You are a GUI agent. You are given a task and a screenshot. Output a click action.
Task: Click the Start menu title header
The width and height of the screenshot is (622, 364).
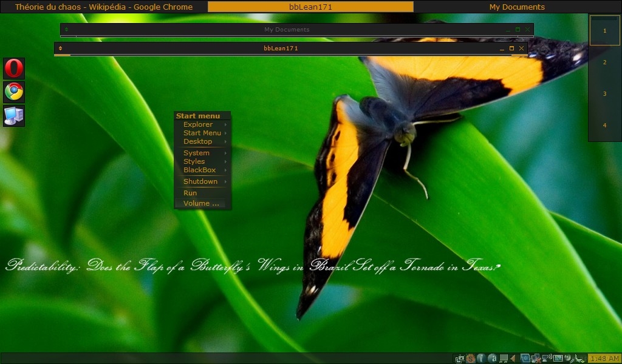202,116
